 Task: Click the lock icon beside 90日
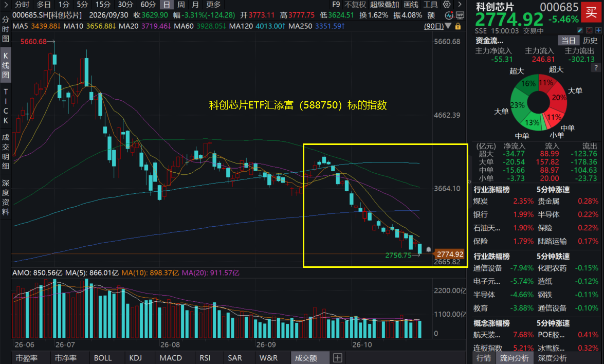pyautogui.click(x=458, y=26)
